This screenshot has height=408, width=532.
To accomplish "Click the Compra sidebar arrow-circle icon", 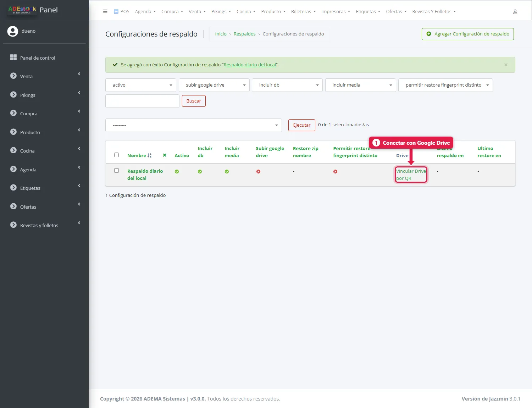I will [x=13, y=113].
